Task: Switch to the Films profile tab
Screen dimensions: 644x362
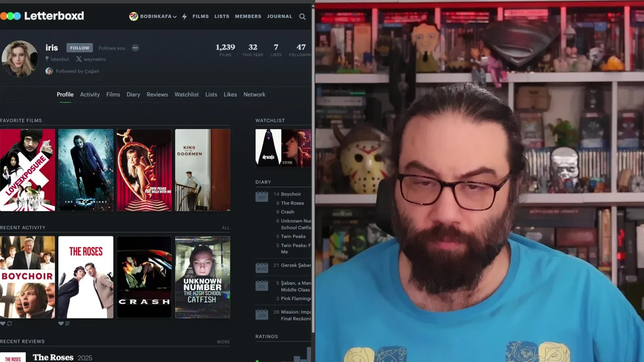Action: point(113,95)
